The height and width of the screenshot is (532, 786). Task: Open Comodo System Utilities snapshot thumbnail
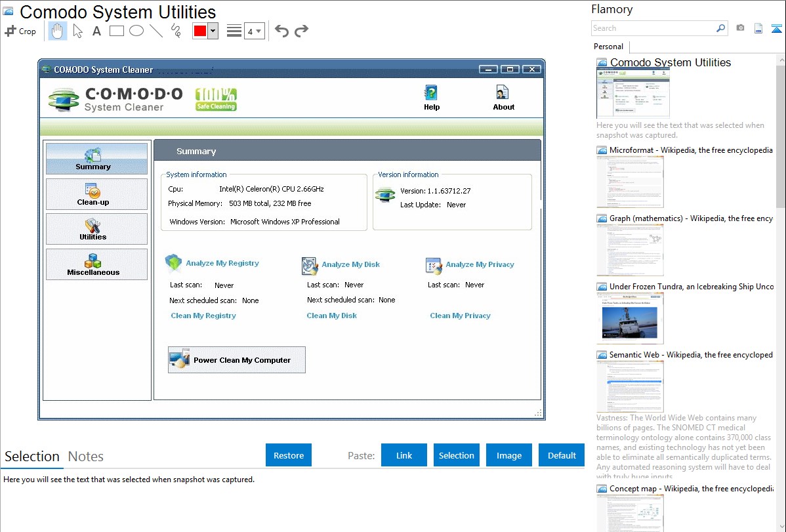[x=633, y=93]
